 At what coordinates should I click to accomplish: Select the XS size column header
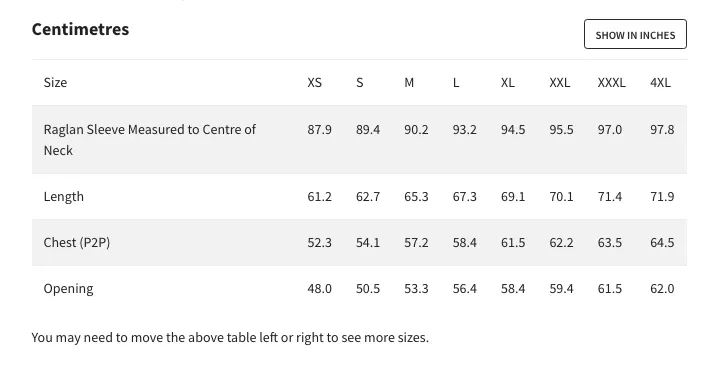314,83
